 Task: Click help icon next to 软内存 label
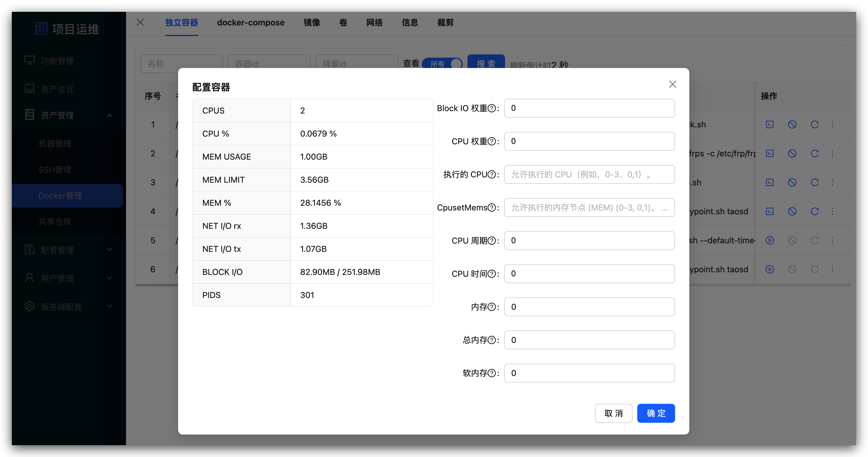[x=492, y=373]
